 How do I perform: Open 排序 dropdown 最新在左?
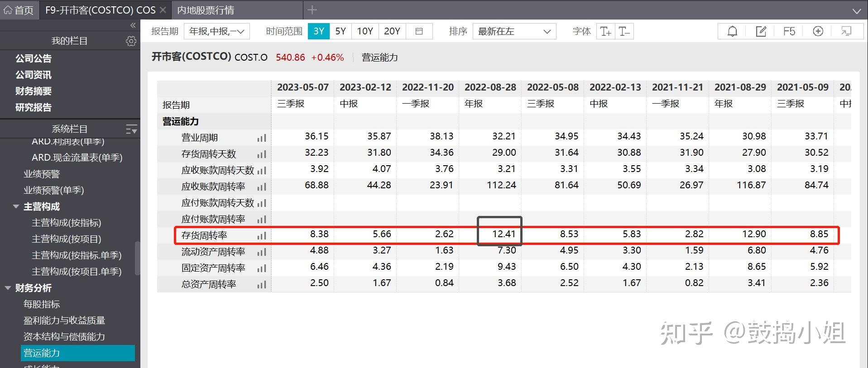click(514, 31)
